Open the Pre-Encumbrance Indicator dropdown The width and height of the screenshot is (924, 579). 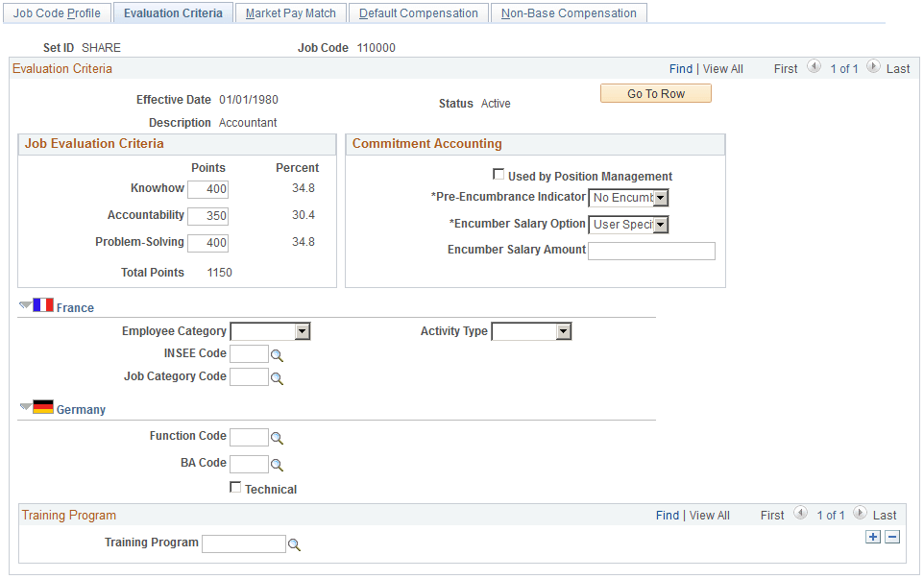[x=660, y=198]
